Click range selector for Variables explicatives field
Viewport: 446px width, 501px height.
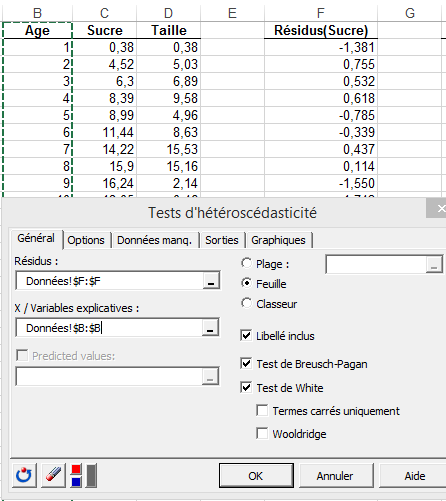pos(210,327)
